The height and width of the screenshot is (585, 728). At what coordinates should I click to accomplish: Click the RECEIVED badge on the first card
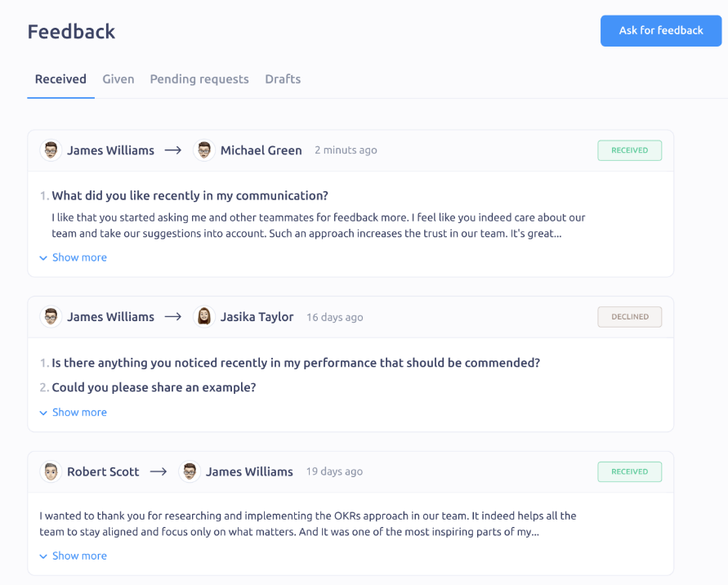(x=629, y=150)
